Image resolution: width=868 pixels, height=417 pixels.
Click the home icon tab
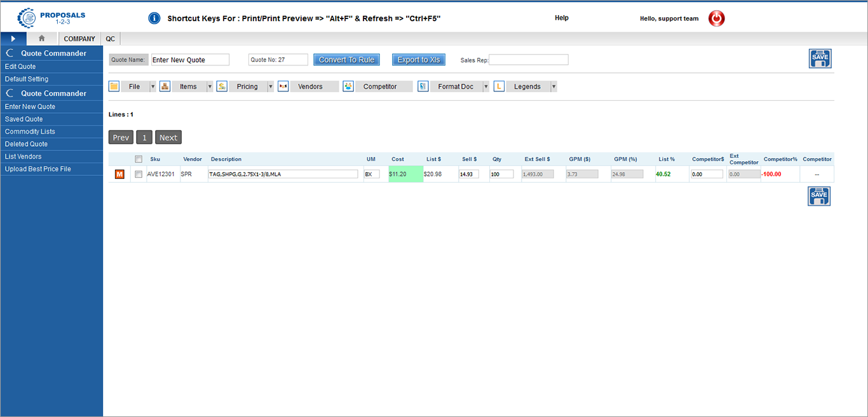coord(42,39)
